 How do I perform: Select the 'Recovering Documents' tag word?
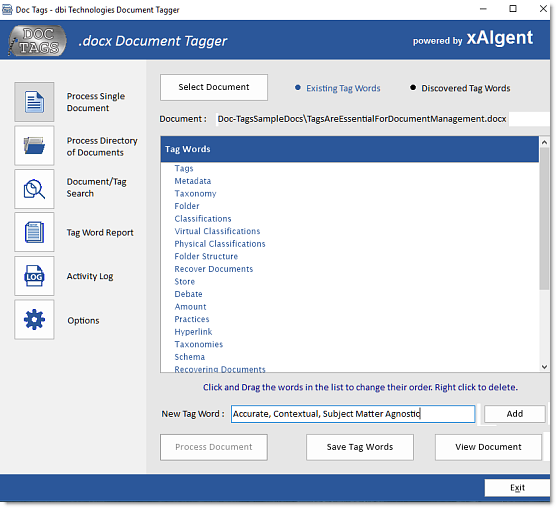click(x=219, y=369)
